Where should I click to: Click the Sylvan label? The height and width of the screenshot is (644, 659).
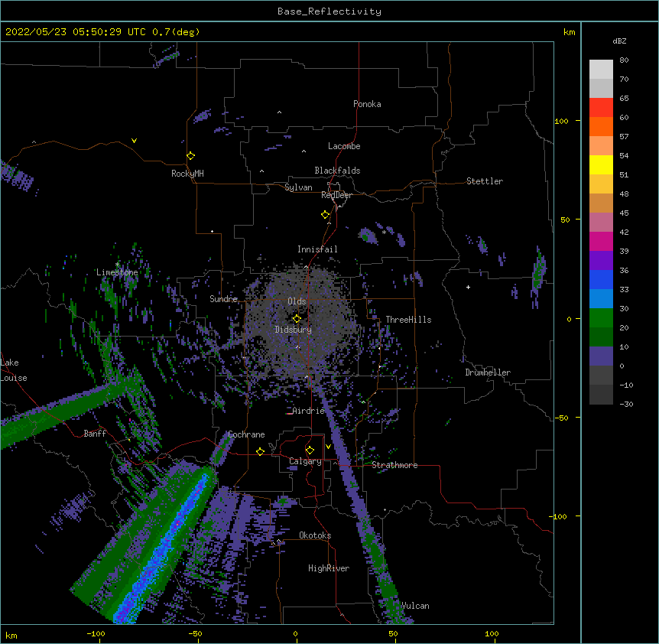(298, 187)
